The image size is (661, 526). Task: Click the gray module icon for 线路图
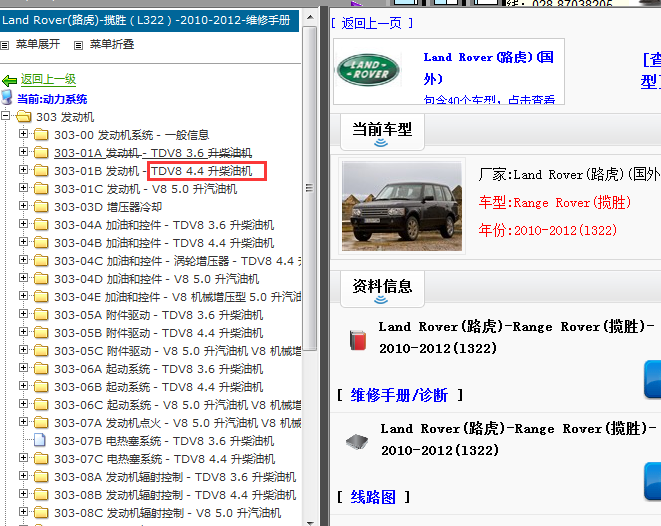357,442
